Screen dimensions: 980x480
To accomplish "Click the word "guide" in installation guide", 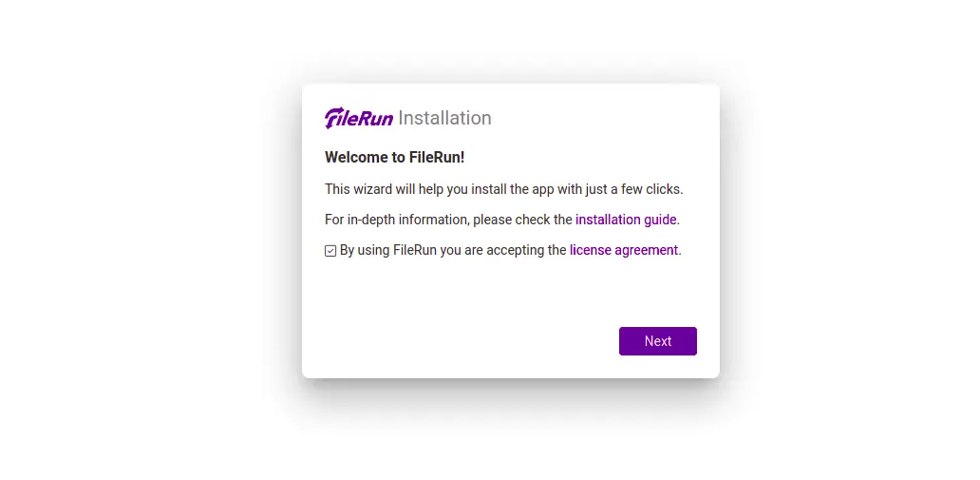I will 661,220.
